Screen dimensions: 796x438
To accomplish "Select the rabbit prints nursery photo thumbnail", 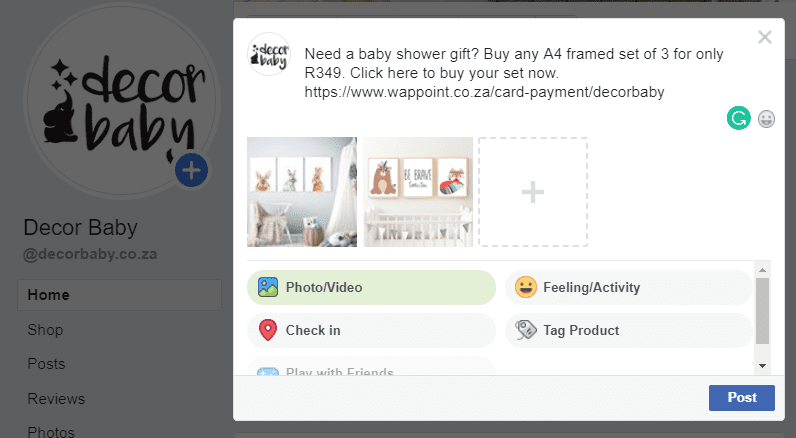I will [302, 192].
